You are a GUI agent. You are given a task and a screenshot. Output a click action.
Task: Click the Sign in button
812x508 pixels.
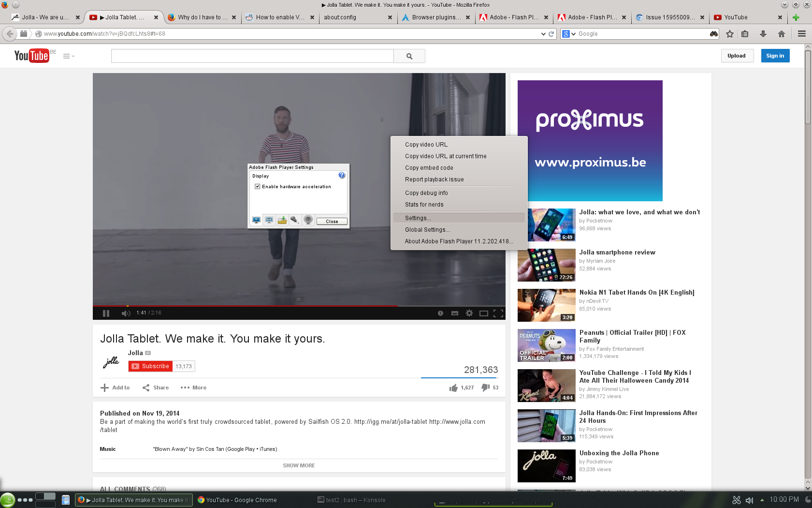click(x=775, y=56)
